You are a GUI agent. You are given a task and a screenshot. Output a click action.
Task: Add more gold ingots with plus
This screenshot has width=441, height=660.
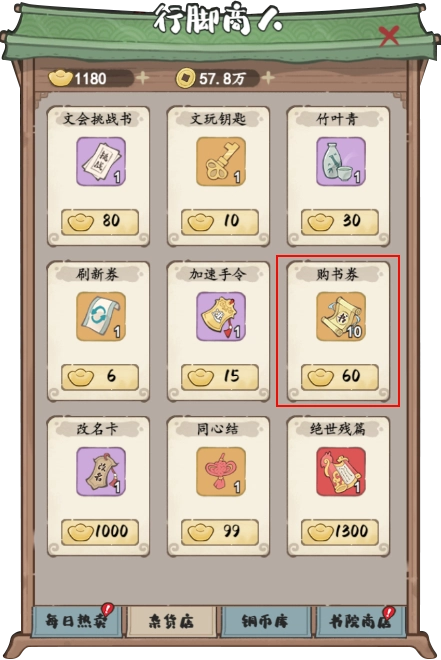coord(142,78)
